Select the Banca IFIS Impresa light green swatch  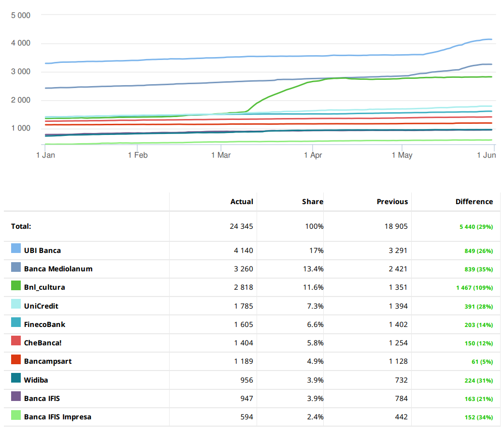[16, 415]
